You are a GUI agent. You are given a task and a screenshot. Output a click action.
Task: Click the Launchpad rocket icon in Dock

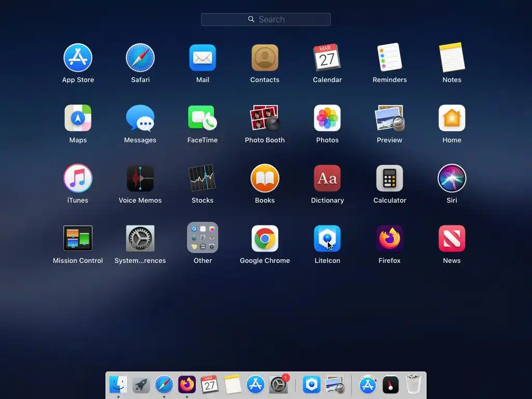141,384
